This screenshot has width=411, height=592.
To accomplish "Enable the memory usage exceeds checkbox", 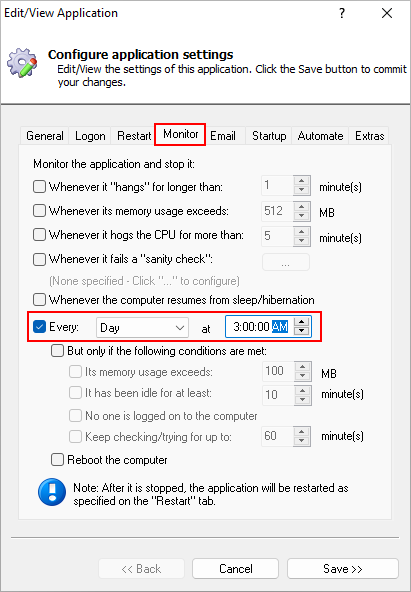I will coord(39,211).
